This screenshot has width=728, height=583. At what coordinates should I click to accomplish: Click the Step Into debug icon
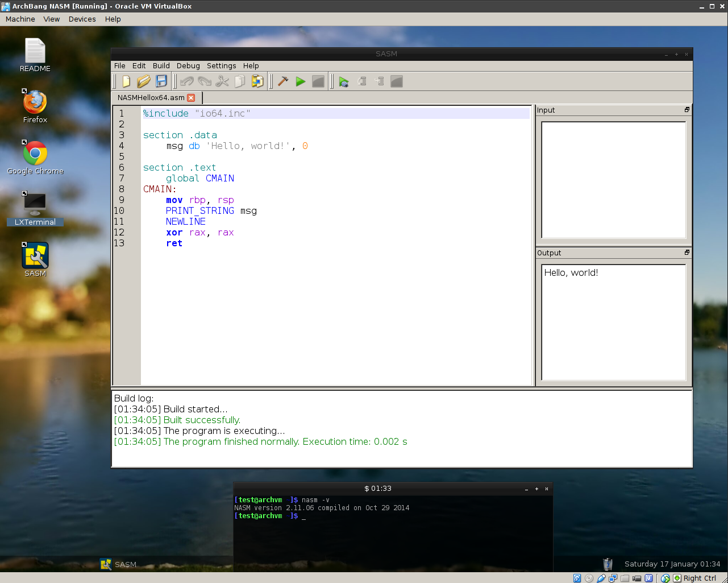(380, 81)
